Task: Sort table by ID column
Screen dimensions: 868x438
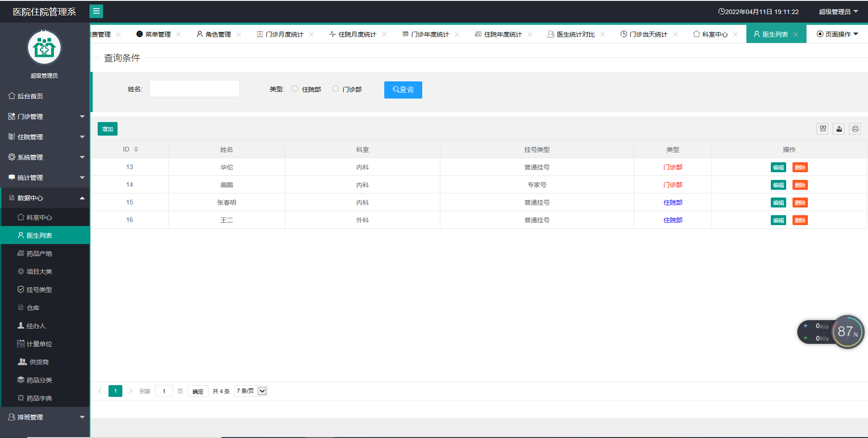Action: (x=136, y=149)
